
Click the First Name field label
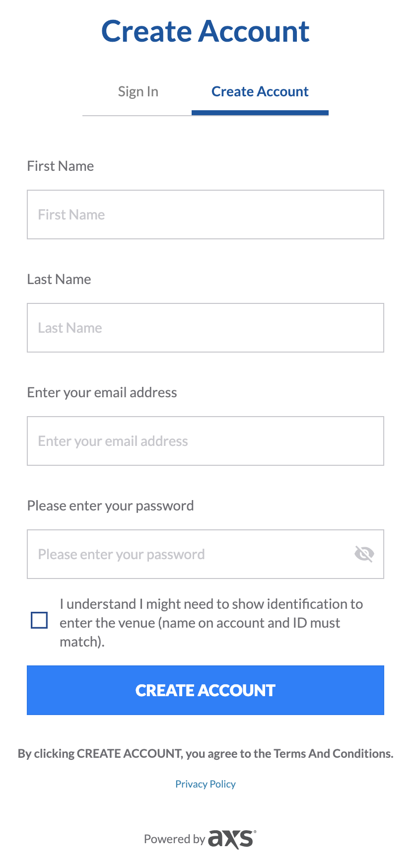click(x=60, y=166)
